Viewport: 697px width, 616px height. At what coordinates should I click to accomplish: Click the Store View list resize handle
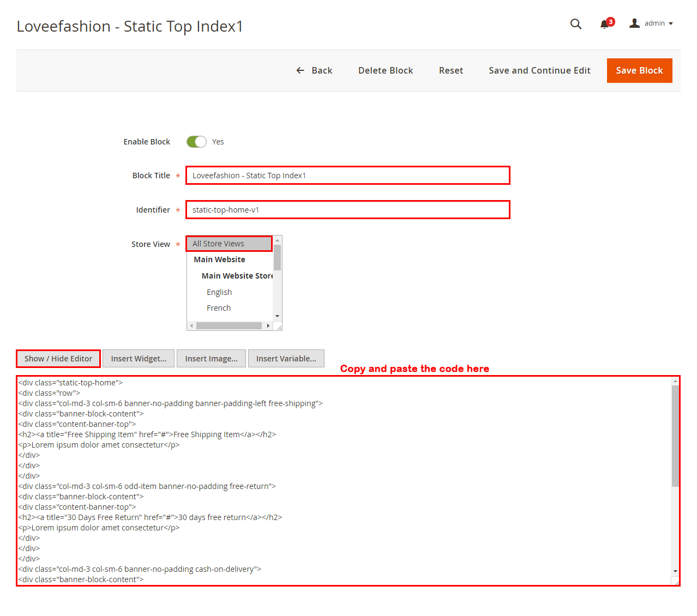[x=279, y=327]
